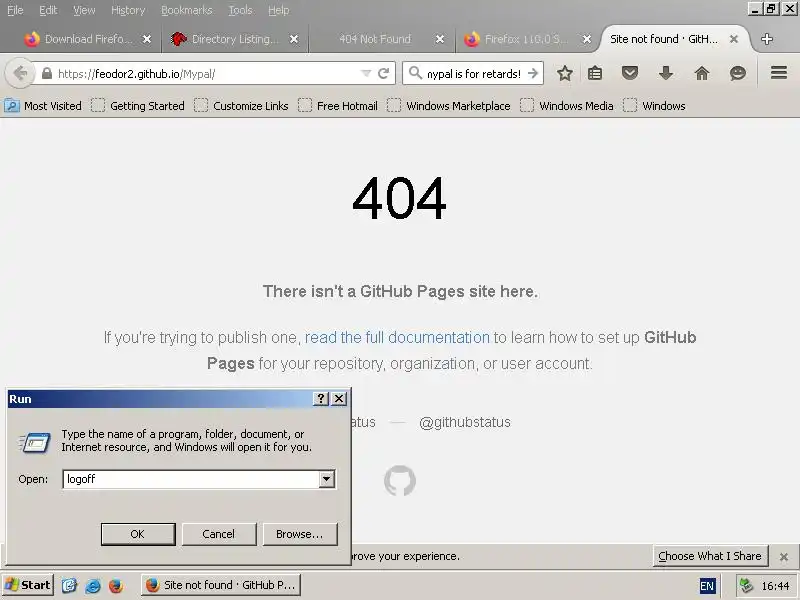Launch Firefox from the quick launch bar
This screenshot has height=600, width=800.
[x=116, y=585]
